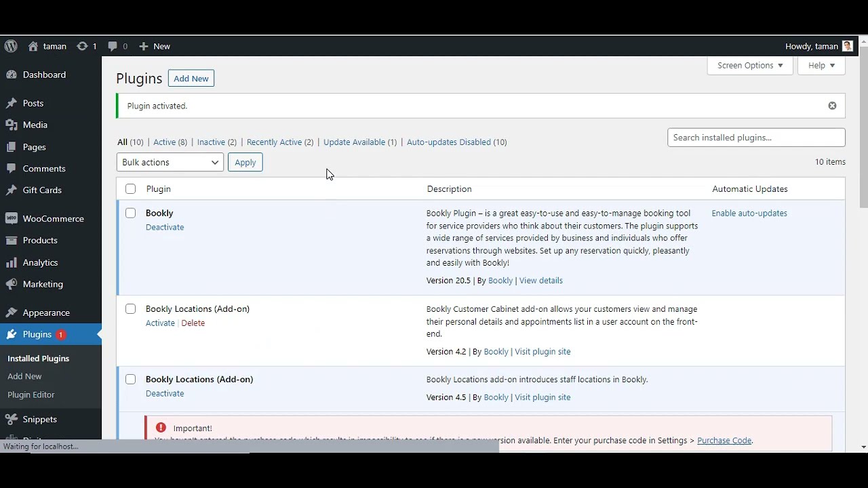This screenshot has width=868, height=488.
Task: Click the Gift Cards icon in sidebar
Action: (x=11, y=190)
